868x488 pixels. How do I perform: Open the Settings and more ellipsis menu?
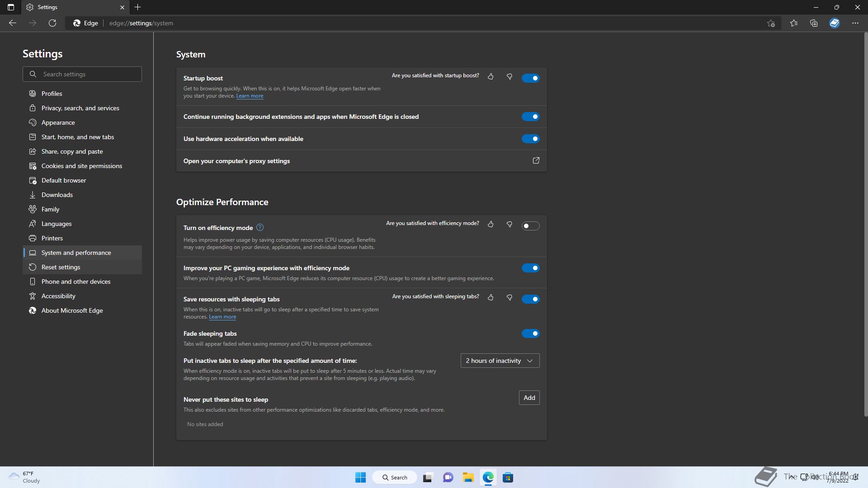pyautogui.click(x=855, y=23)
